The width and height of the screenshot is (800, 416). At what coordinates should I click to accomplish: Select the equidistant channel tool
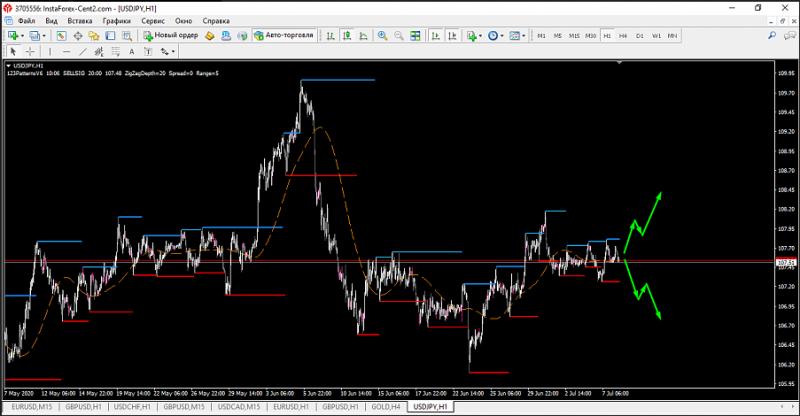click(99, 52)
